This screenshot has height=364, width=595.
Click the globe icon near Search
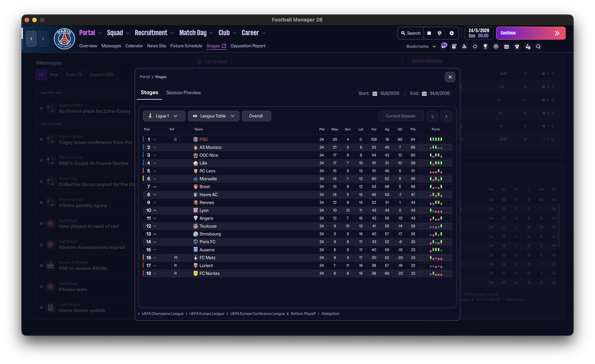440,33
